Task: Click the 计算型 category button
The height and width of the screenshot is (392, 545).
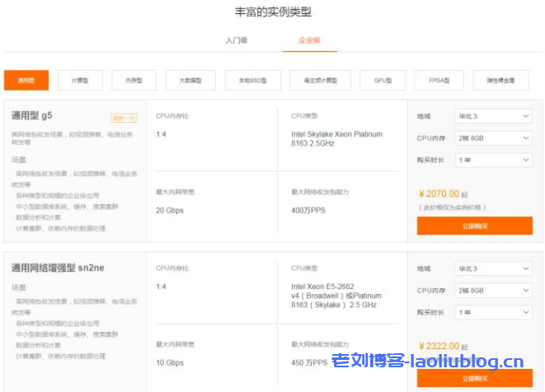Action: point(80,81)
